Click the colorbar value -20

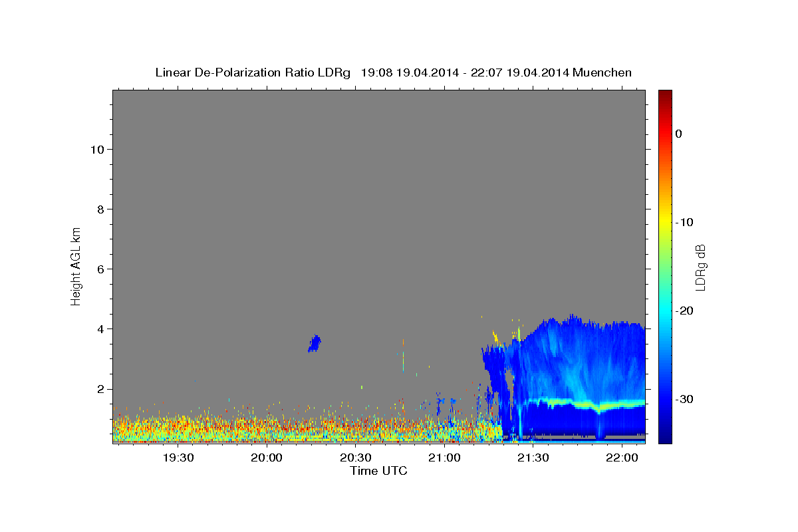click(684, 311)
